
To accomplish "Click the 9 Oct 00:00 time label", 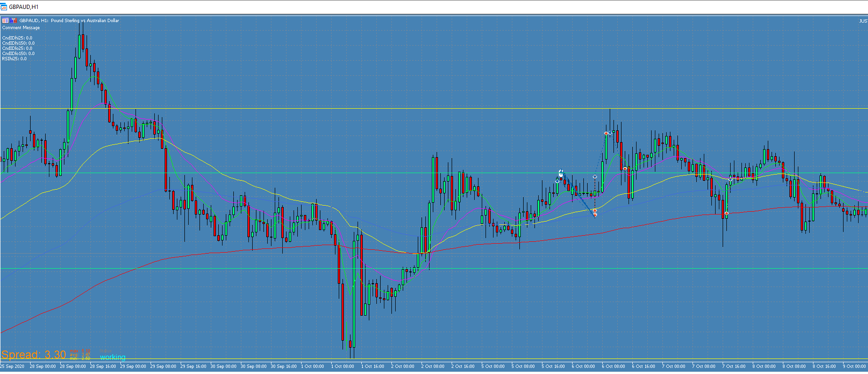I will click(854, 366).
